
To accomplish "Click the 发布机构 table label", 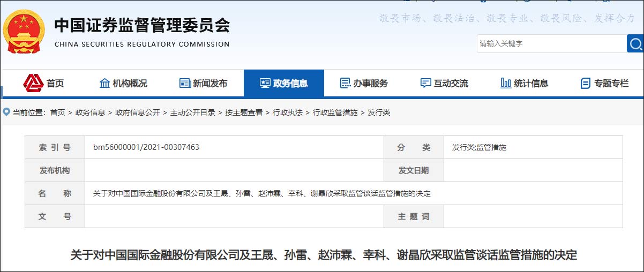I will point(55,170).
